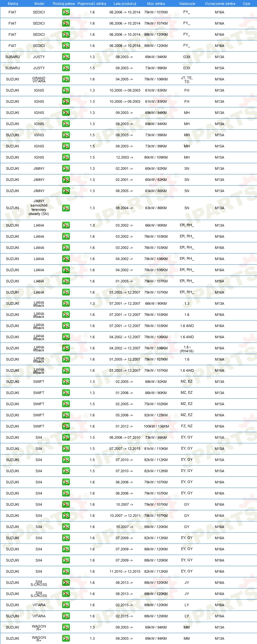Click the Opis column header
The height and width of the screenshot is (644, 257).
pos(246,4)
